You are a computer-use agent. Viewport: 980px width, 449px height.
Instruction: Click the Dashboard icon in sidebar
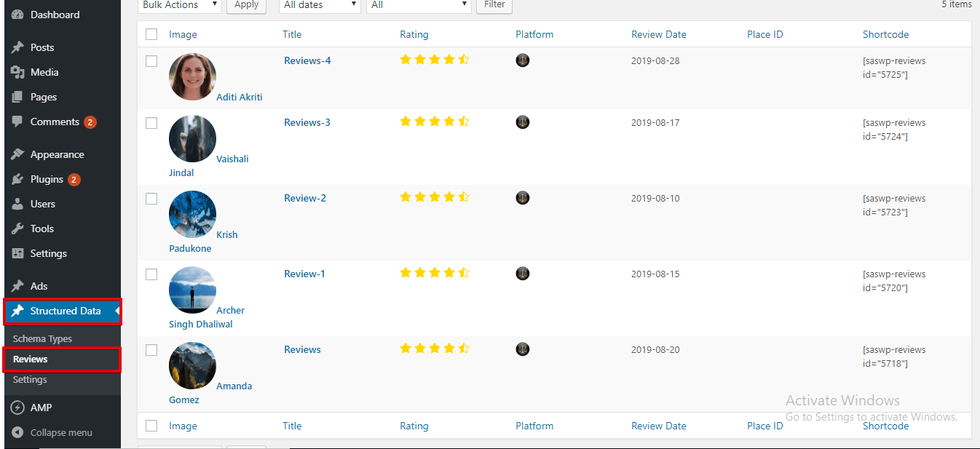pyautogui.click(x=17, y=14)
